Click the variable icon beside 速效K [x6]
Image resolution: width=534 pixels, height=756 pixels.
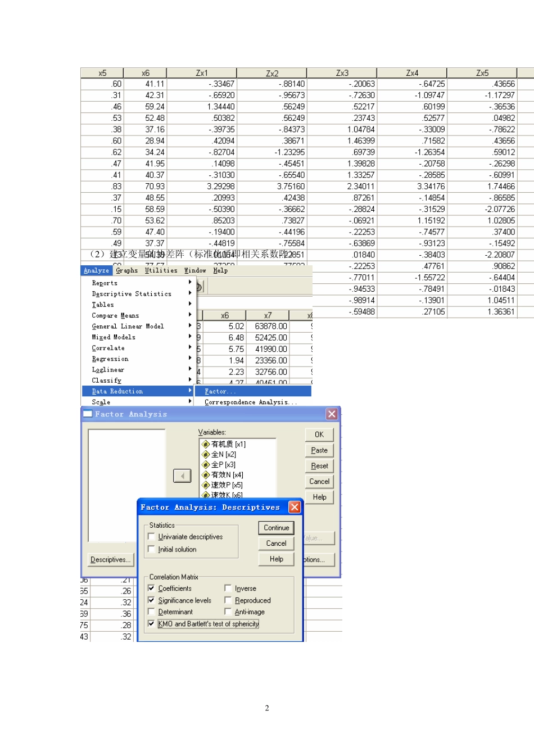click(x=206, y=495)
